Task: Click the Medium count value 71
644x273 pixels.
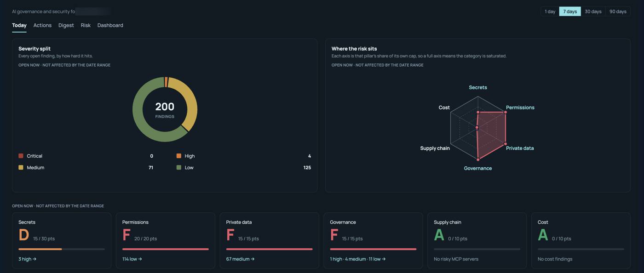Action: [x=150, y=167]
